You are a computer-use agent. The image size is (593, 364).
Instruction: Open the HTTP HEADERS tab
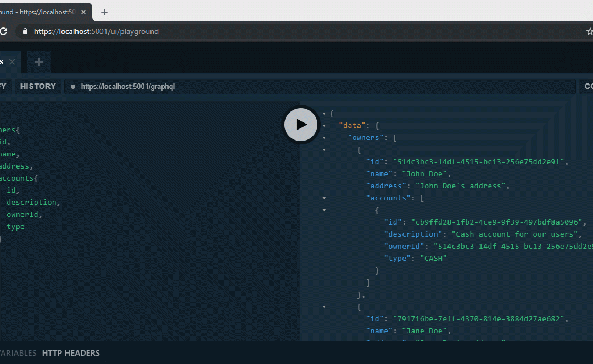pos(71,353)
